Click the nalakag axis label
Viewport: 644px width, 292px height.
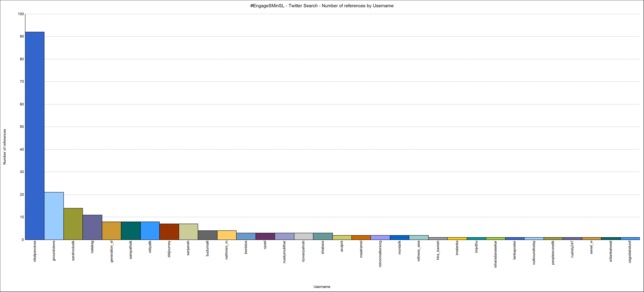point(92,247)
